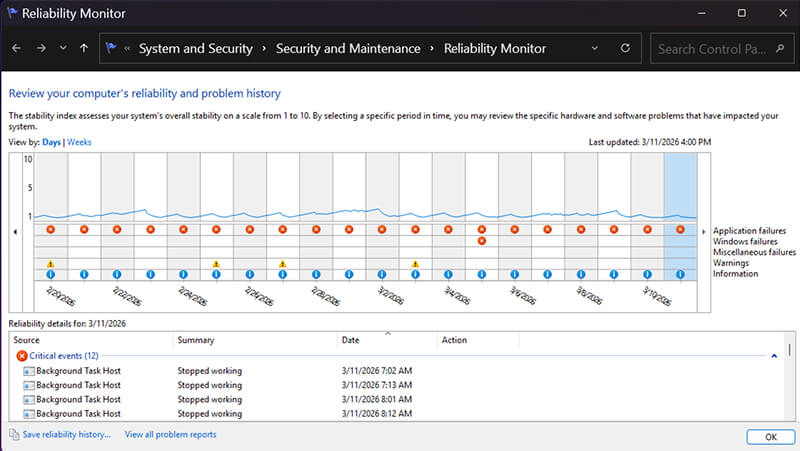Switch chart view to Days

(52, 142)
